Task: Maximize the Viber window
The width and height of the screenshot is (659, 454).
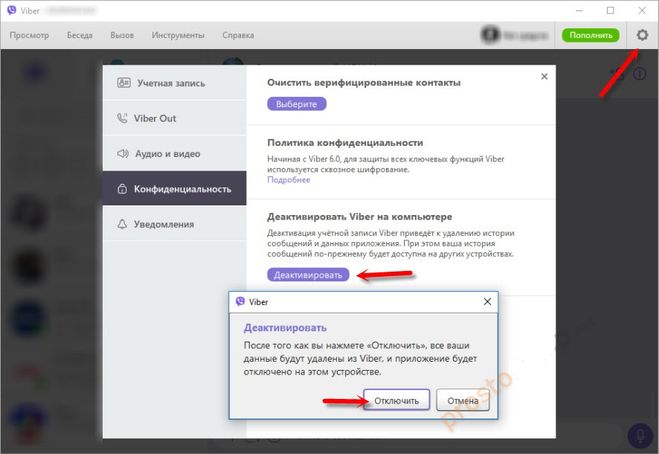Action: [x=610, y=11]
